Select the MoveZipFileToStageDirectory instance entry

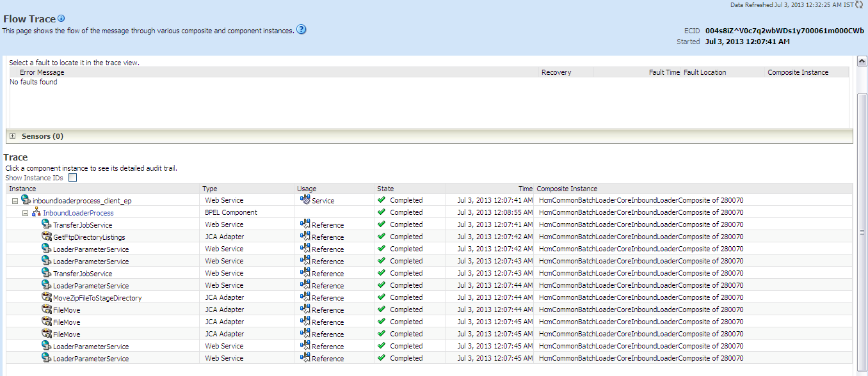[x=96, y=297]
